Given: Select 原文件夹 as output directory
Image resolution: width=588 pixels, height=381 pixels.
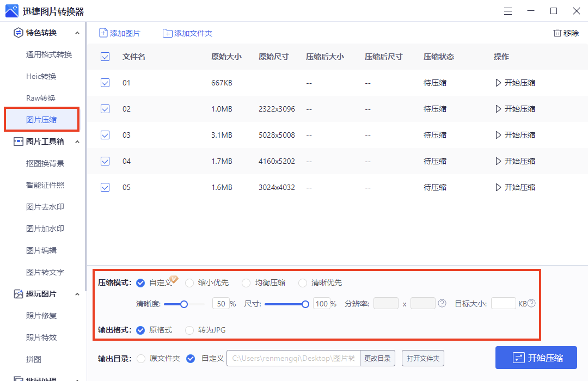Looking at the screenshot, I should click(x=141, y=359).
